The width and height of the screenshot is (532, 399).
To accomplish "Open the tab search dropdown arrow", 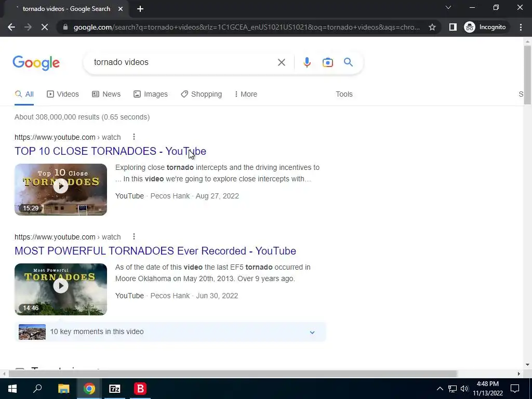I will point(448,7).
